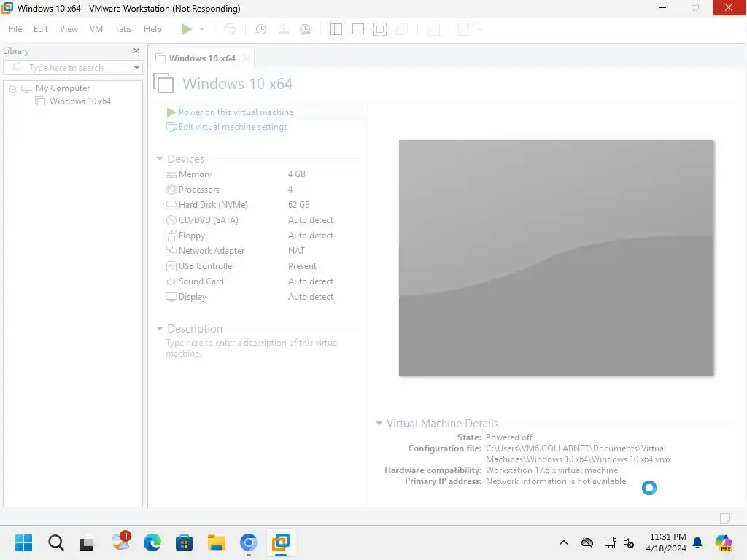747x560 pixels.
Task: Click Power on this virtual machine link
Action: pyautogui.click(x=236, y=112)
